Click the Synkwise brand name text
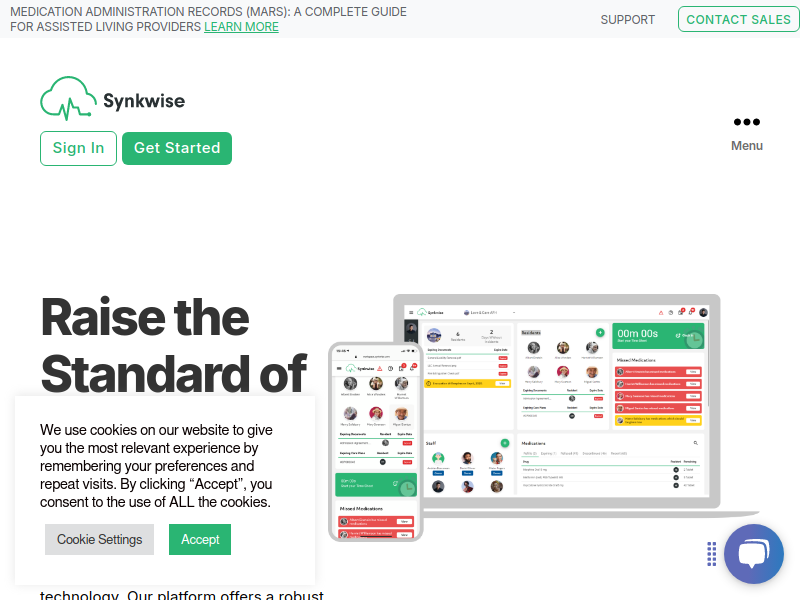Image resolution: width=800 pixels, height=600 pixels. [144, 101]
